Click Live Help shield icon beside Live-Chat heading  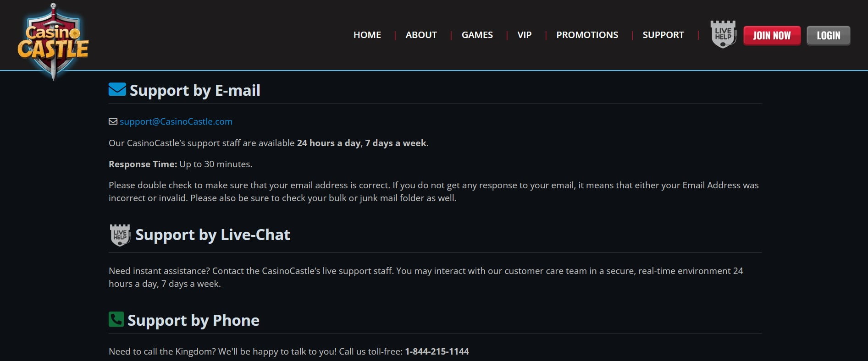coord(120,235)
